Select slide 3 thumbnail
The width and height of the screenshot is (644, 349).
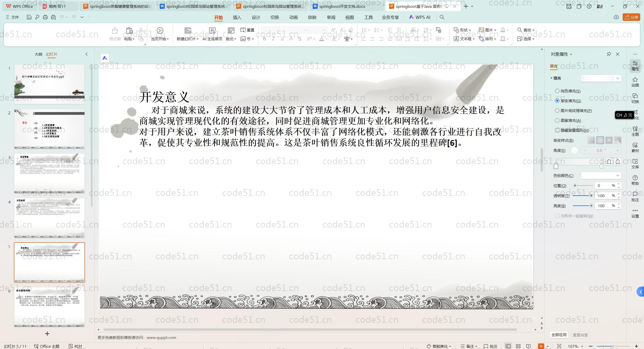click(x=49, y=173)
